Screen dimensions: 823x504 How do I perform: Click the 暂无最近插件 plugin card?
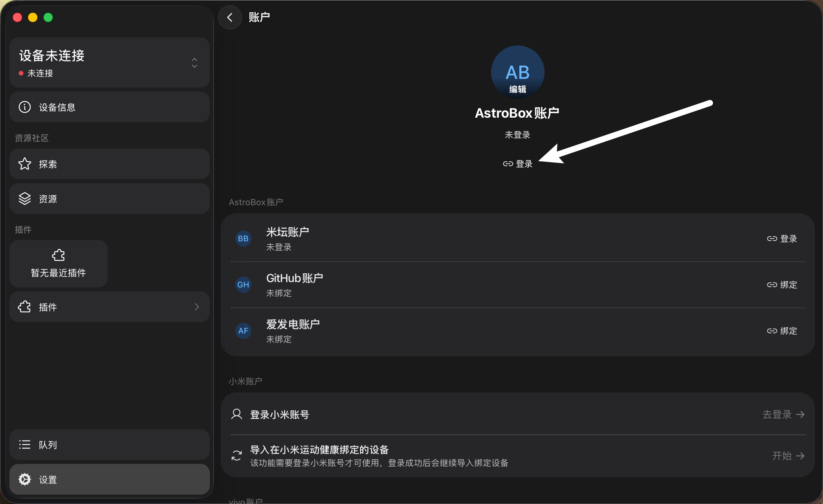pos(58,264)
